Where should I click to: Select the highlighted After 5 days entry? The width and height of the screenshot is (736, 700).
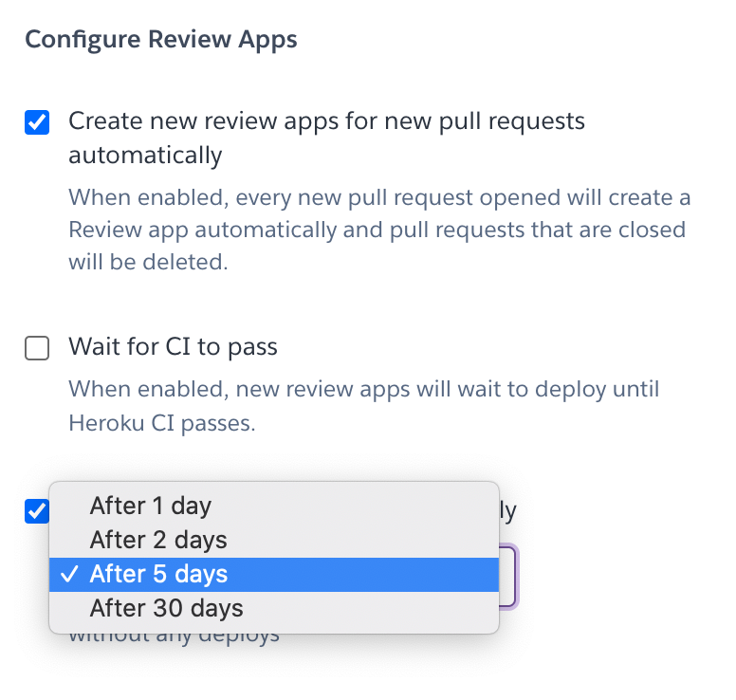(x=158, y=574)
